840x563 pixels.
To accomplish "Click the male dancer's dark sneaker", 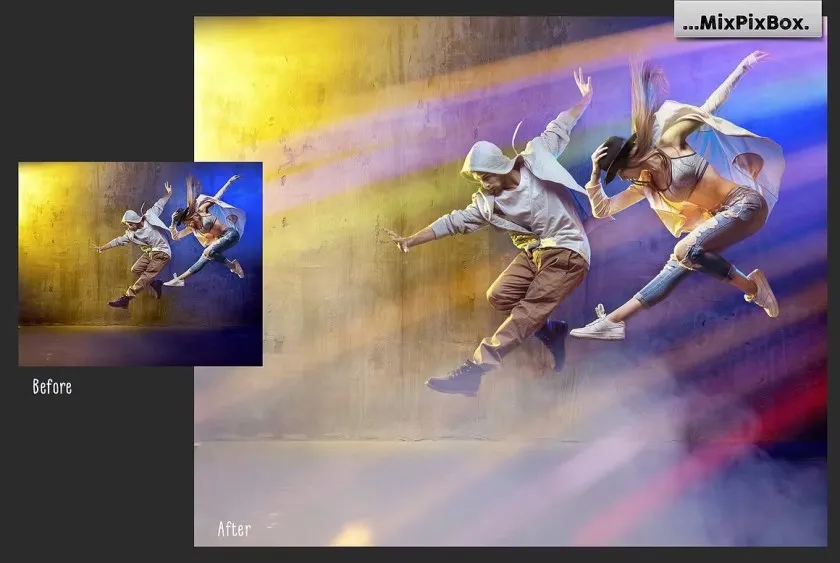I will (x=457, y=378).
